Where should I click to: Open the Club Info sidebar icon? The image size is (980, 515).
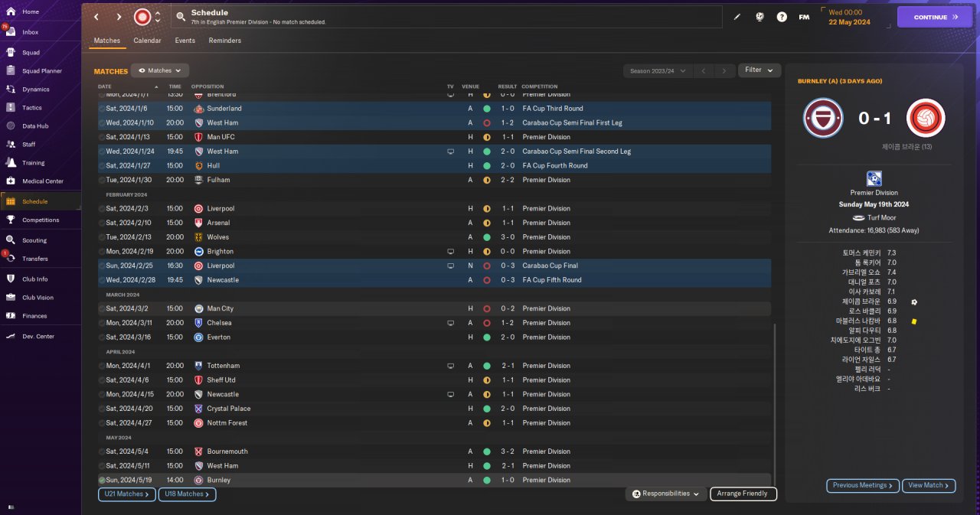pyautogui.click(x=11, y=279)
